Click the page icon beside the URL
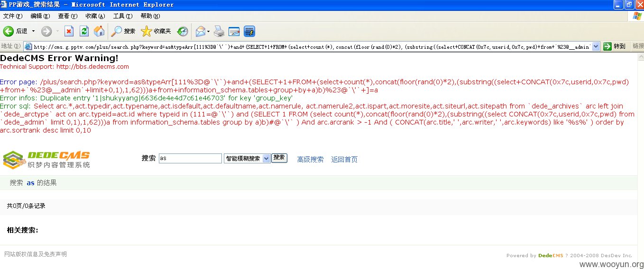Viewport: 644px width, 269px height. [x=28, y=46]
